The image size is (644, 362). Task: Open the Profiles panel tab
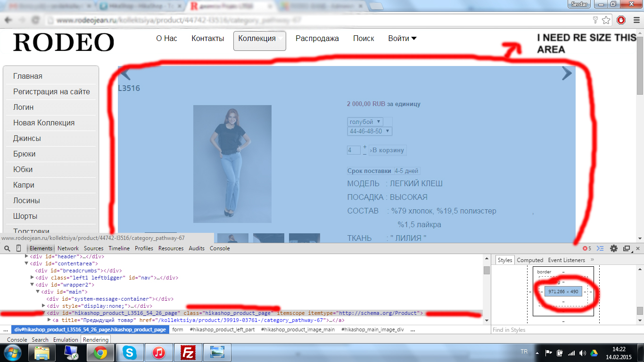[x=144, y=248]
